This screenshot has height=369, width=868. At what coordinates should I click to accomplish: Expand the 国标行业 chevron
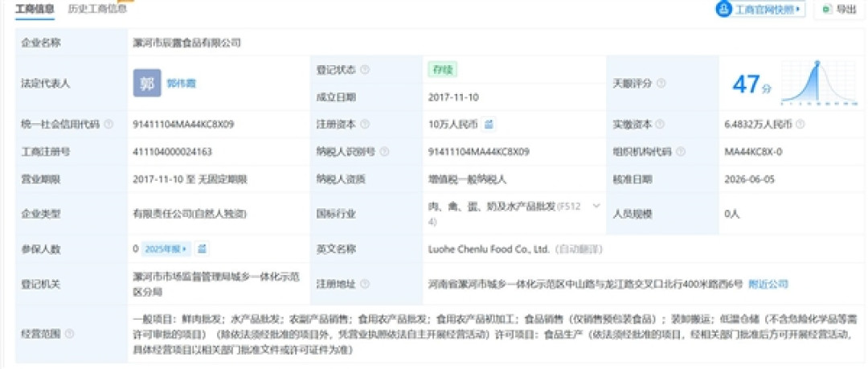(x=596, y=206)
